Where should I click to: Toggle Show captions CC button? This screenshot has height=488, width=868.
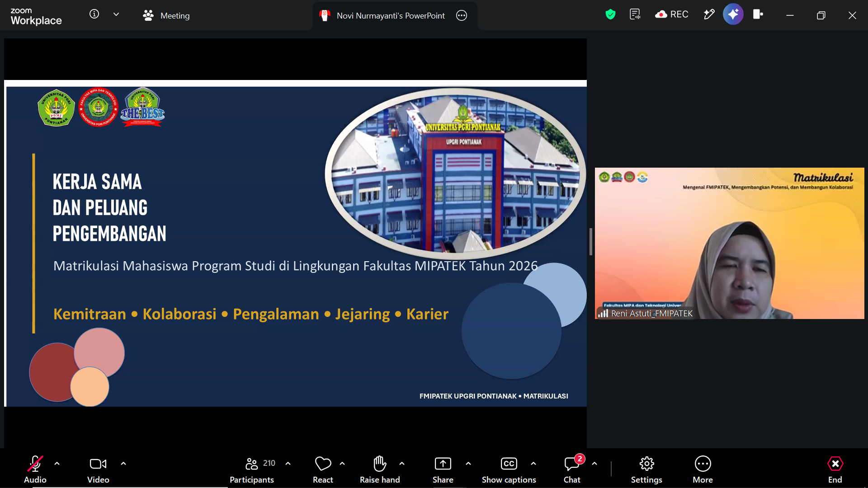click(x=509, y=469)
